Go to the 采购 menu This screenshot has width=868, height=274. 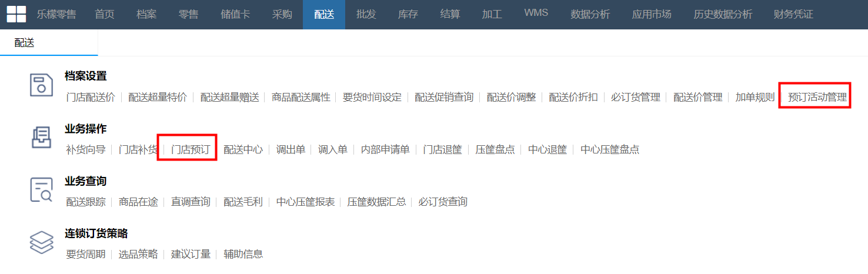pos(282,14)
